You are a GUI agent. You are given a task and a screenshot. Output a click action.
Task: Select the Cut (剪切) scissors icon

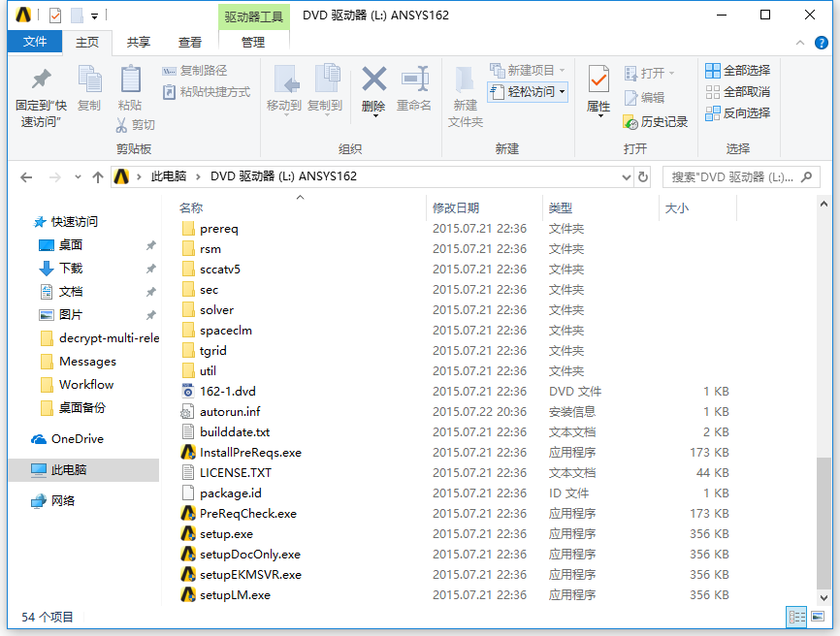pyautogui.click(x=121, y=125)
